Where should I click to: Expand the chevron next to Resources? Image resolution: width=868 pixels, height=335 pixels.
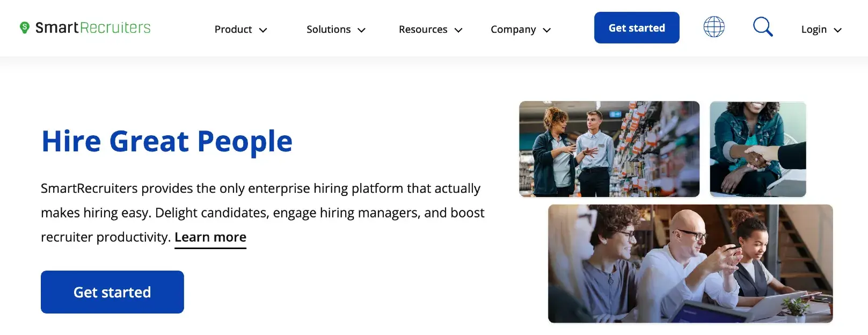(x=458, y=30)
